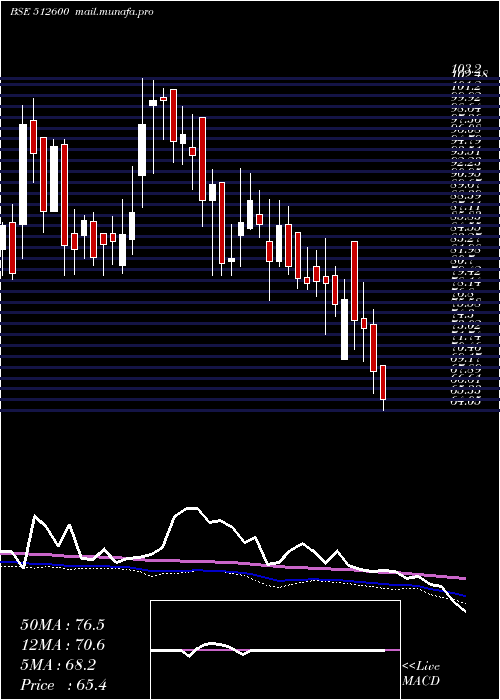Viewport: 500px width, 700px height.
Task: Click the '<<Live MACD' label
Action: [x=421, y=674]
